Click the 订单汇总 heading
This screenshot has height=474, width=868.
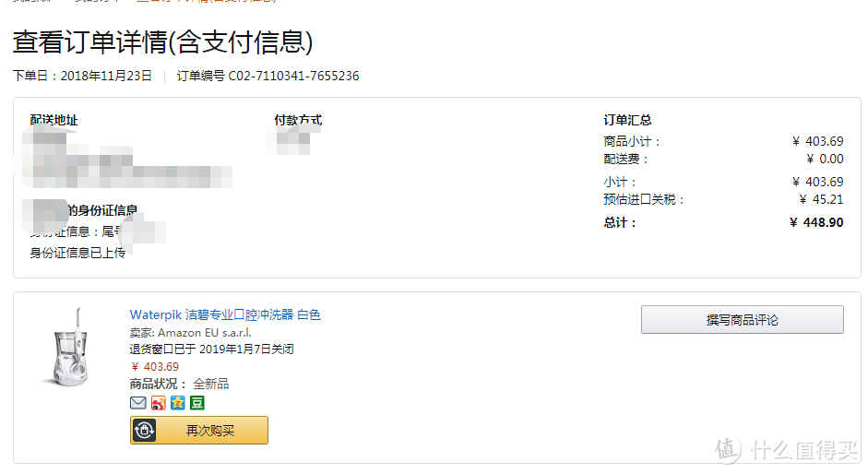(627, 120)
